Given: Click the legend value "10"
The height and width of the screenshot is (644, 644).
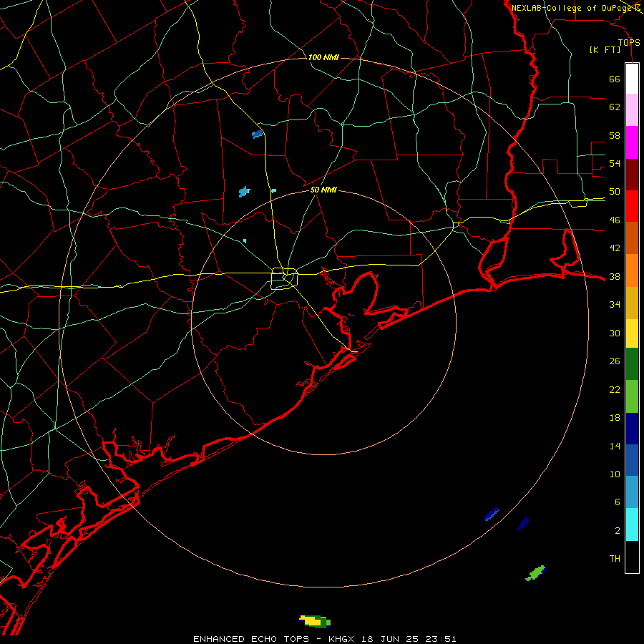Looking at the screenshot, I should [615, 474].
